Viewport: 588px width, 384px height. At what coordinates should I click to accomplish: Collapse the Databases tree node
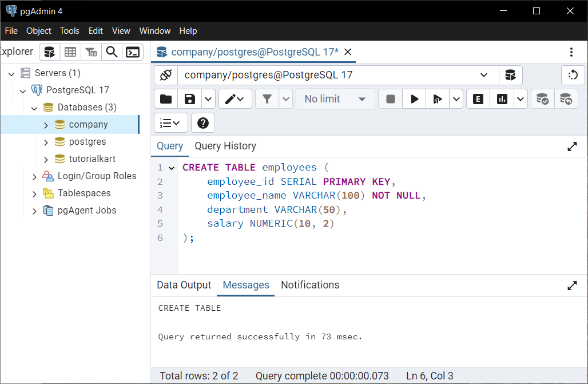34,107
